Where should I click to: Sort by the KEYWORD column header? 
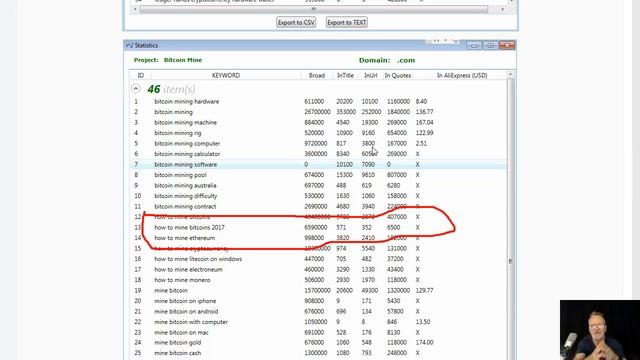tap(226, 76)
